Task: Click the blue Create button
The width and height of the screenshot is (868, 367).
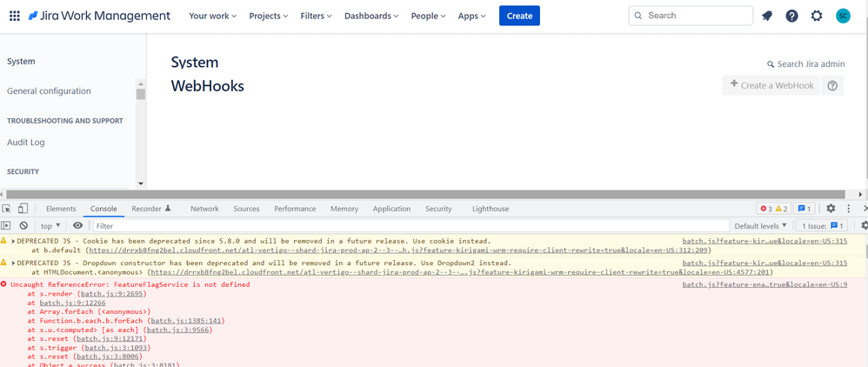Action: coord(519,16)
